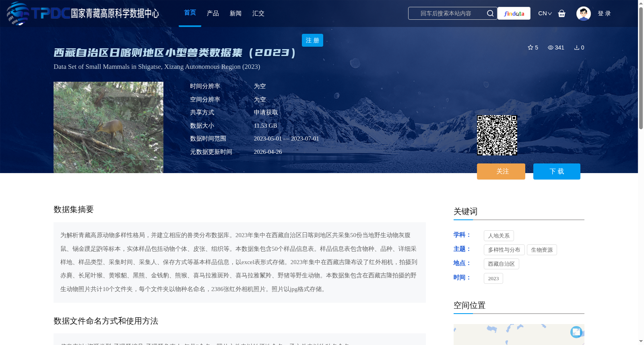Screen dimensions: 644x345
Task: Click the eye views count icon
Action: (x=551, y=48)
